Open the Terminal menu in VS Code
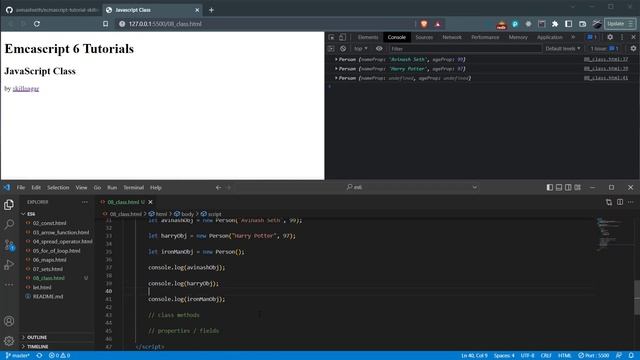This screenshot has width=640, height=360. click(x=133, y=187)
